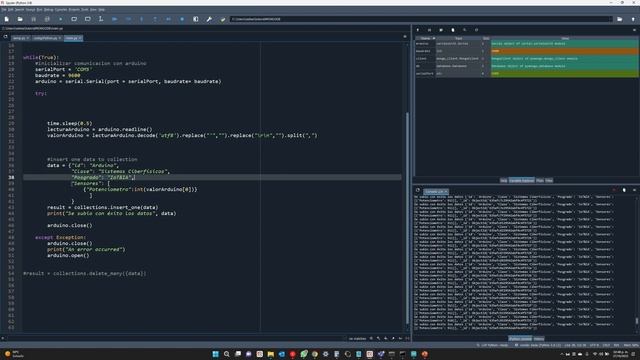Open the File menu
Image resolution: width=640 pixels, height=360 pixels.
4,9
